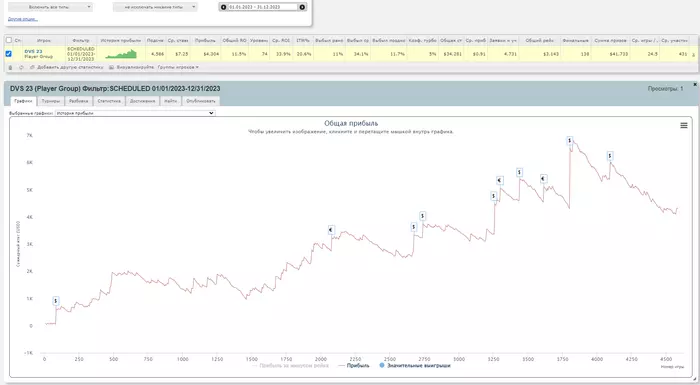Click the € win marker near game 2080

coord(331,230)
